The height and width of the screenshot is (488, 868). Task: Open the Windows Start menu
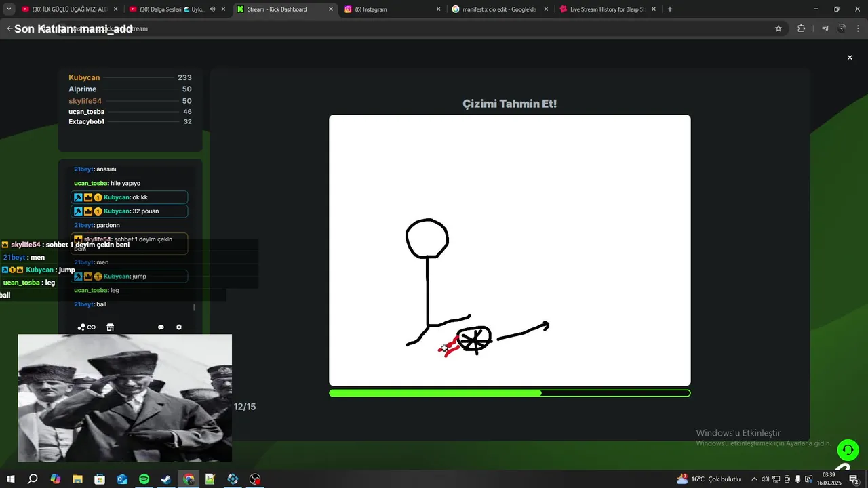tap(11, 479)
